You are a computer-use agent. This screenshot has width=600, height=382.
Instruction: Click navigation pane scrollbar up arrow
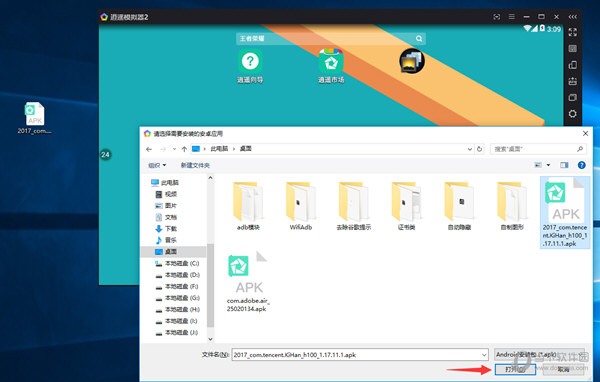210,178
